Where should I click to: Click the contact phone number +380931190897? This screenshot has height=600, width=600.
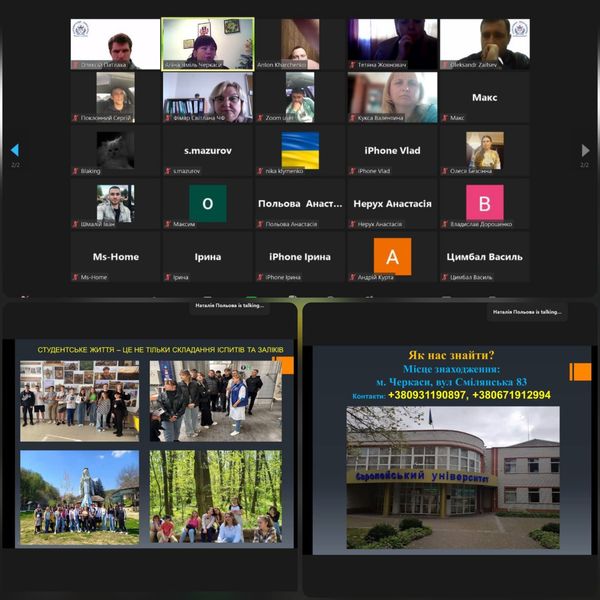[429, 395]
